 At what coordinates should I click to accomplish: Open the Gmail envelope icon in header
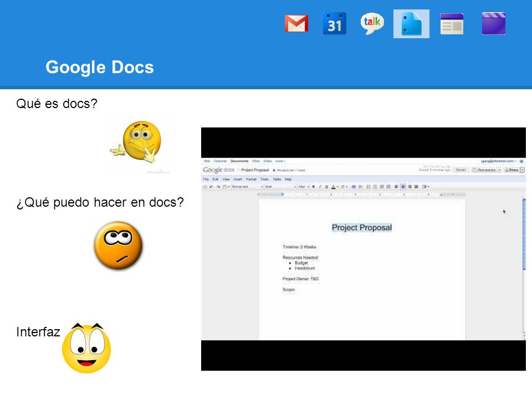(296, 24)
